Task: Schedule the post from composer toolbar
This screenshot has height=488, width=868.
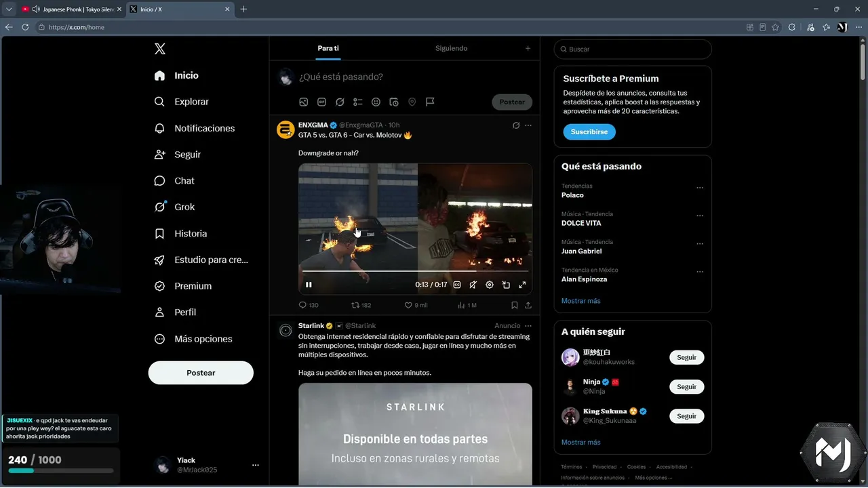Action: 394,102
